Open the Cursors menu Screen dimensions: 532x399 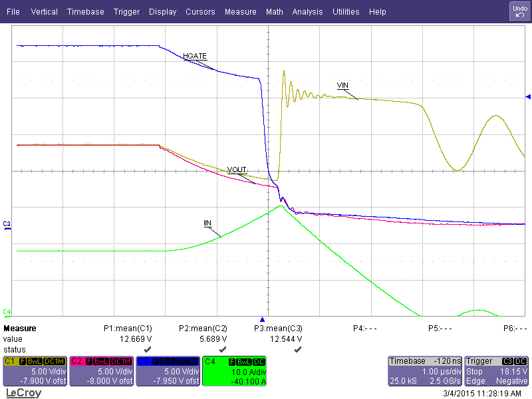click(200, 12)
